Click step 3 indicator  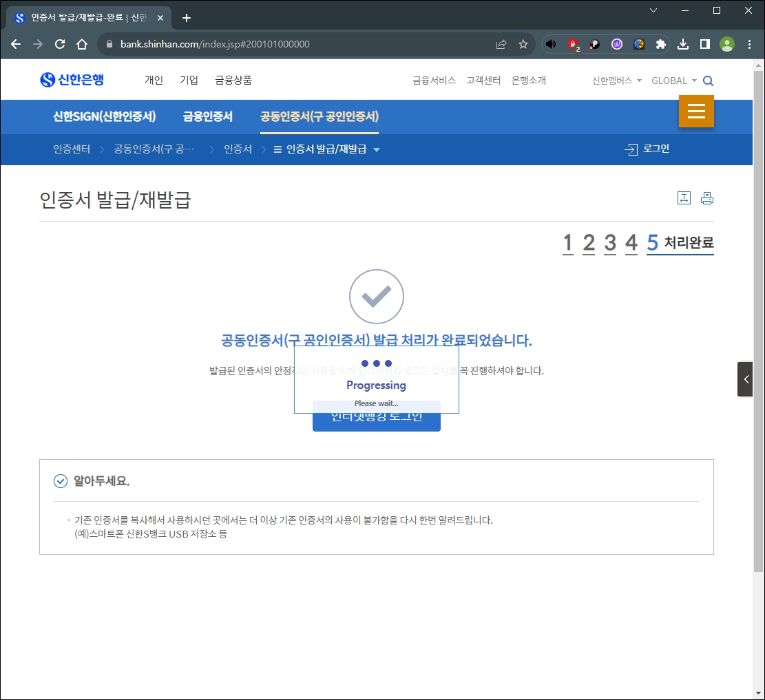pos(610,243)
